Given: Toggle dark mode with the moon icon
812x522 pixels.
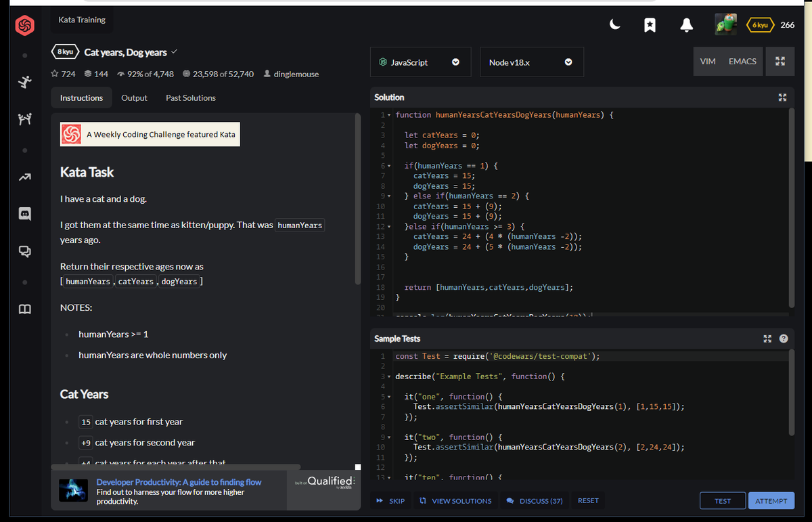Looking at the screenshot, I should 614,25.
